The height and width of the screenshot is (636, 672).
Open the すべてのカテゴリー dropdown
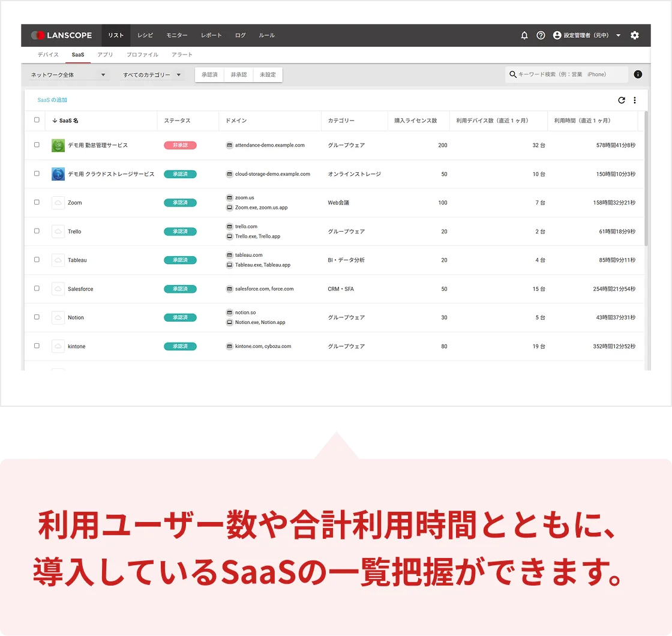click(152, 75)
